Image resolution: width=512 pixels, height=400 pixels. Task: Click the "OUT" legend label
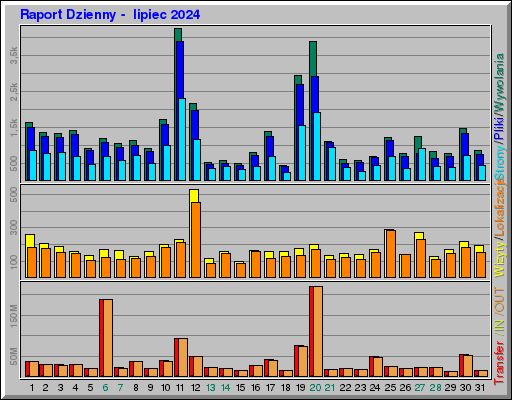click(x=499, y=300)
